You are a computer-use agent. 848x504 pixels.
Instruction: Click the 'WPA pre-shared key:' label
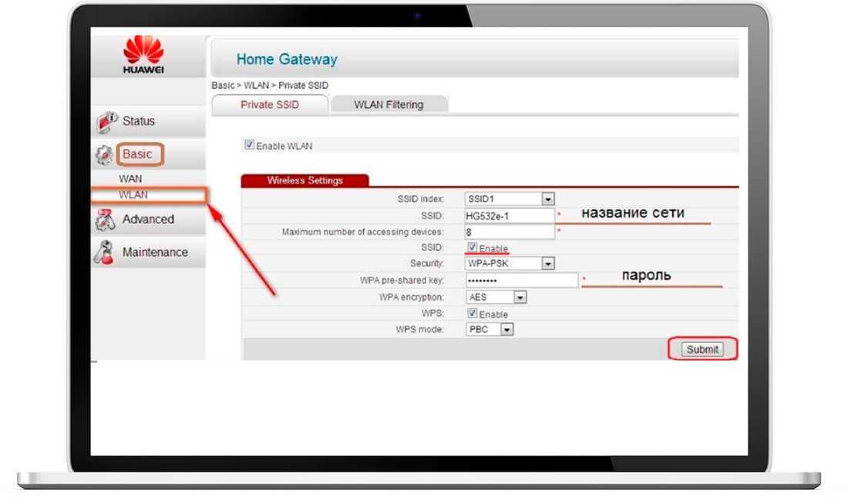pos(402,280)
